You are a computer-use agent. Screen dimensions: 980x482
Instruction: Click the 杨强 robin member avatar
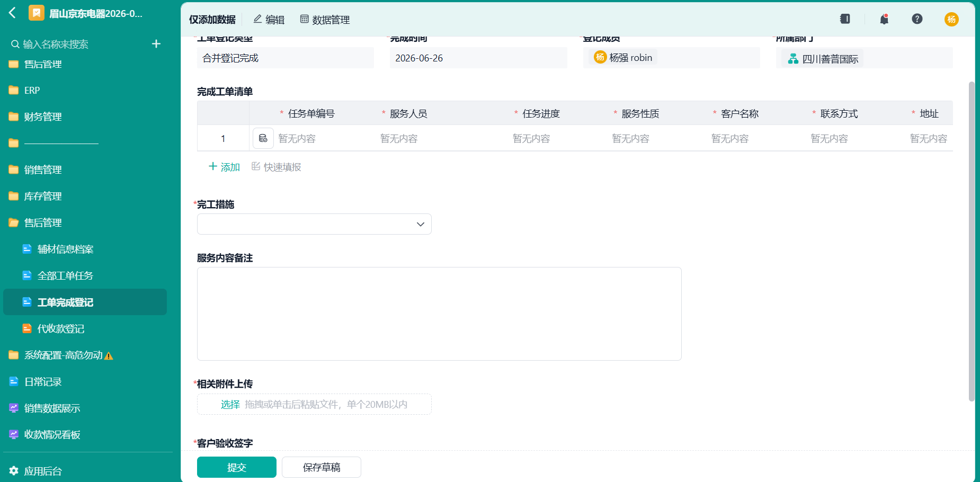600,57
